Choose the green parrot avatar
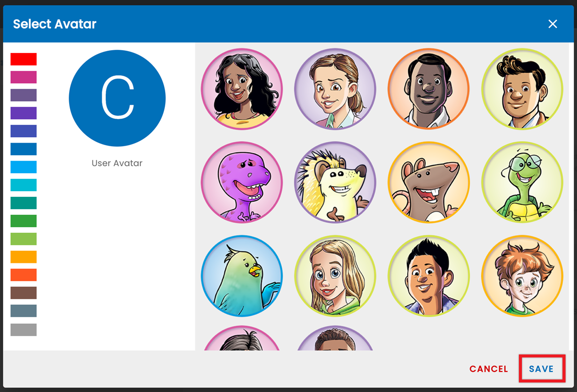 point(242,276)
